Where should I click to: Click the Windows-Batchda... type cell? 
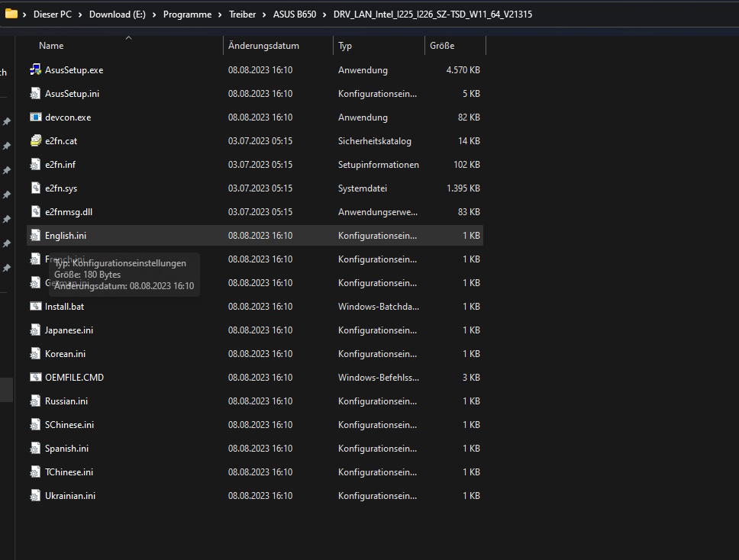coord(378,307)
